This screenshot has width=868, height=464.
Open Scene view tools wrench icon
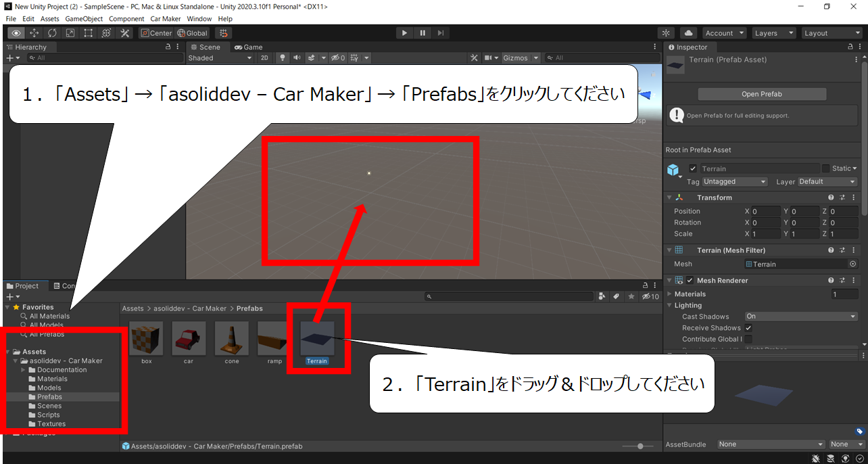(x=474, y=58)
